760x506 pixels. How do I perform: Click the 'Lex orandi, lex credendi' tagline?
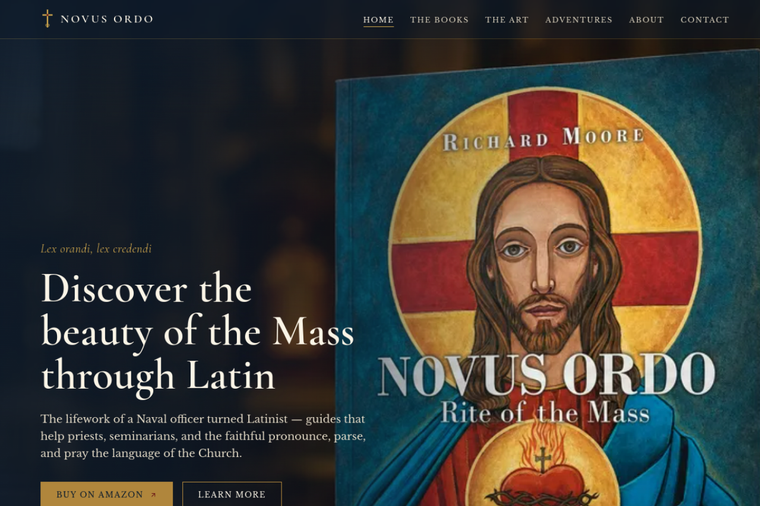[96, 249]
